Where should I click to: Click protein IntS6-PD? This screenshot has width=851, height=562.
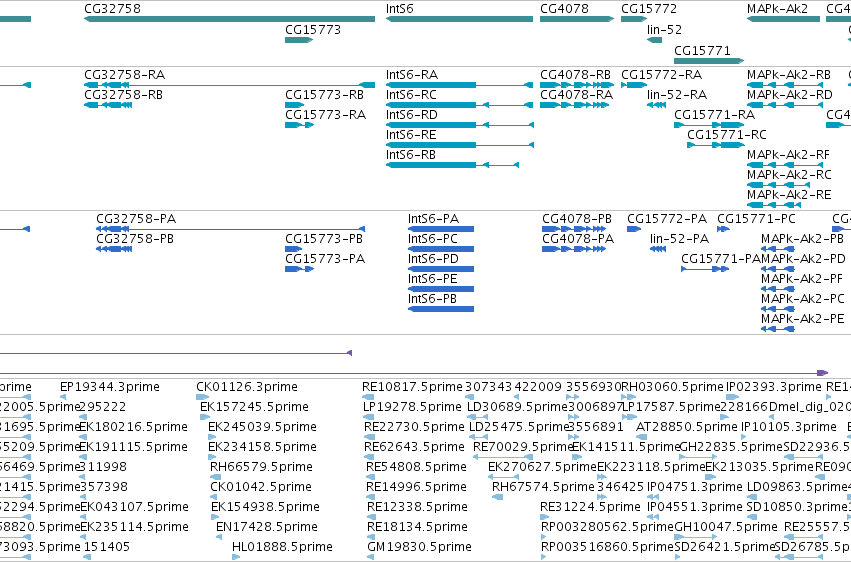coord(441,269)
